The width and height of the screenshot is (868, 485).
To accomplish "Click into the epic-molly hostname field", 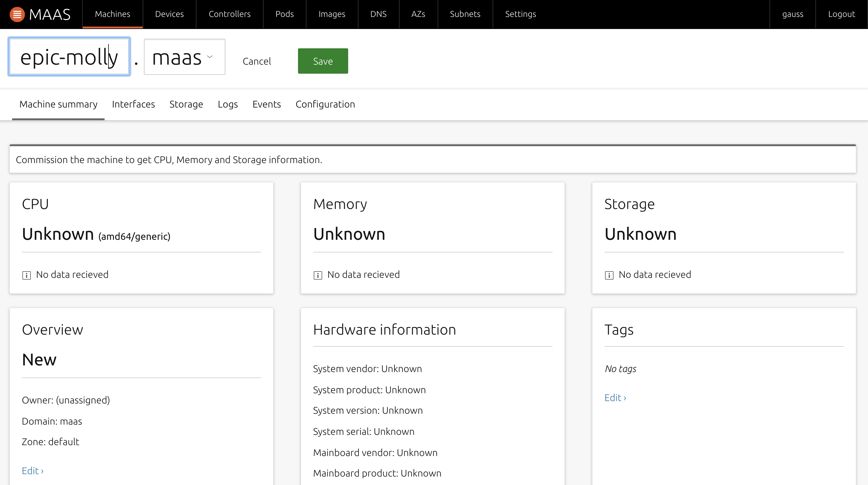I will 69,57.
